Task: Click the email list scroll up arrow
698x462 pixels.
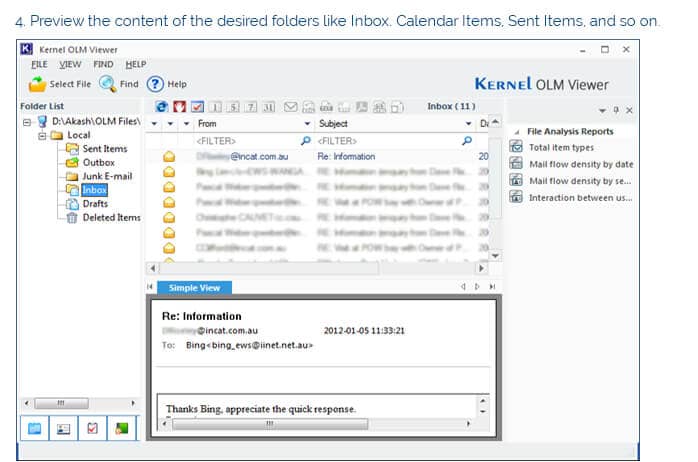Action: click(495, 122)
